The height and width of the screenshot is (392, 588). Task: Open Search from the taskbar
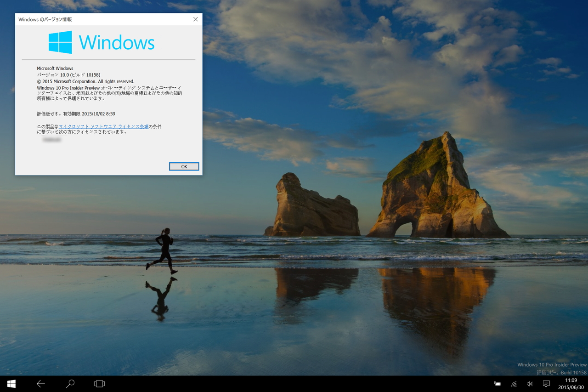[x=70, y=384]
